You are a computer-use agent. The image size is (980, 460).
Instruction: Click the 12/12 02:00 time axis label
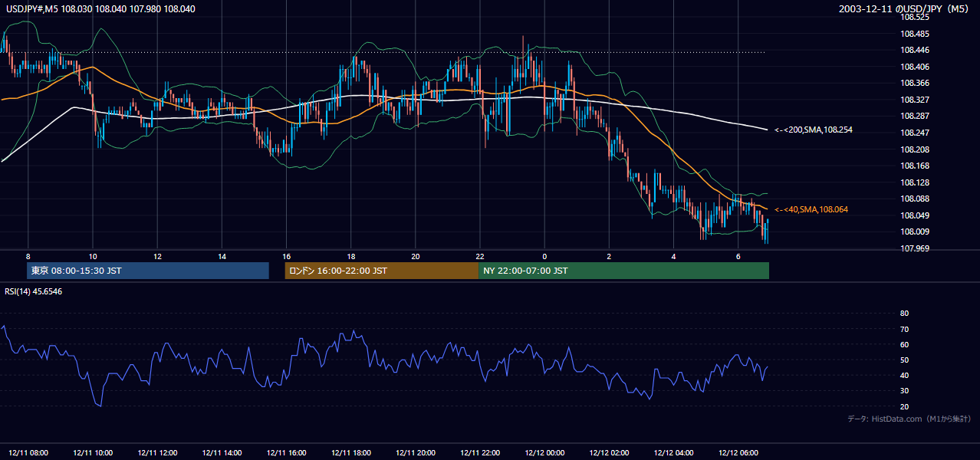click(609, 453)
